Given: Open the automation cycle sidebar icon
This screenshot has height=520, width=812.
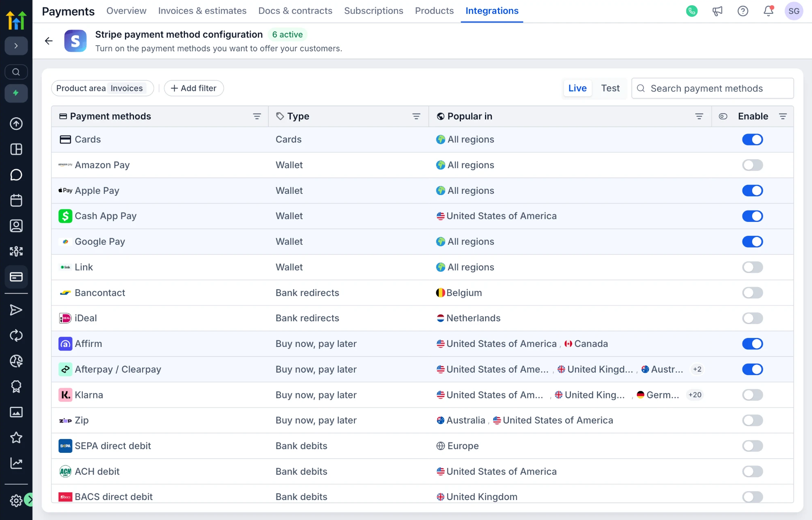Looking at the screenshot, I should click(16, 336).
